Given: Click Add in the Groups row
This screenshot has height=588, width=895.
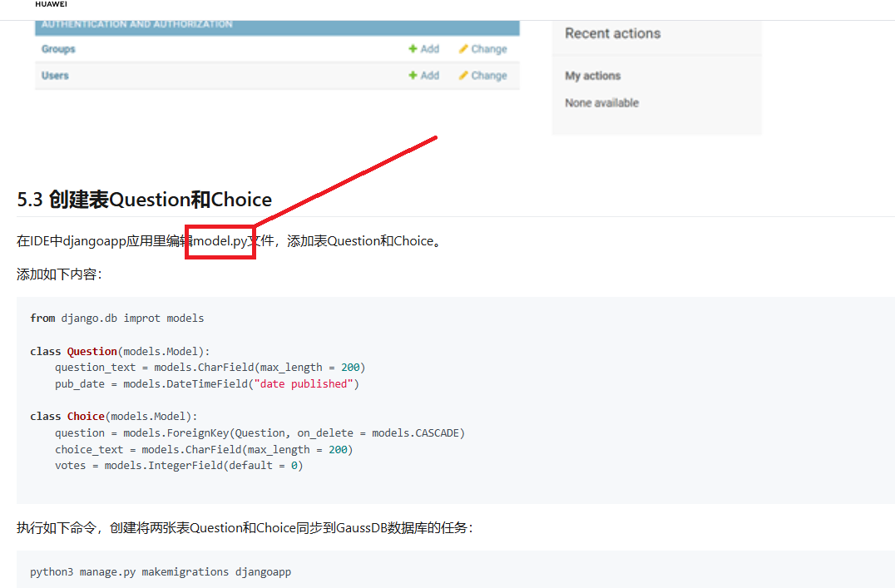Looking at the screenshot, I should pos(430,49).
